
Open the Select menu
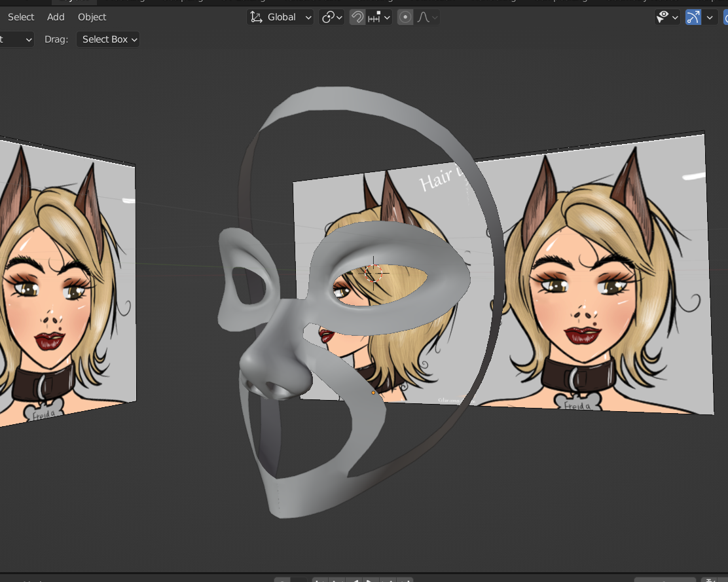coord(21,17)
